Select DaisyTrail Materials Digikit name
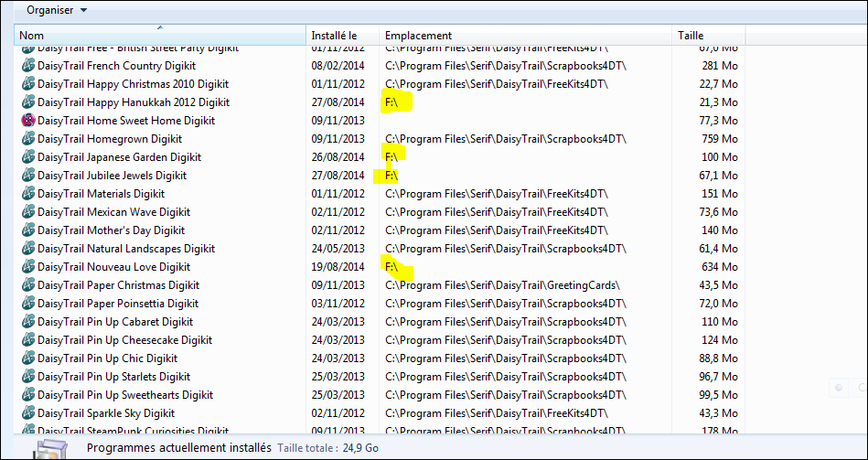Screen dimensions: 868x460 (x=102, y=194)
